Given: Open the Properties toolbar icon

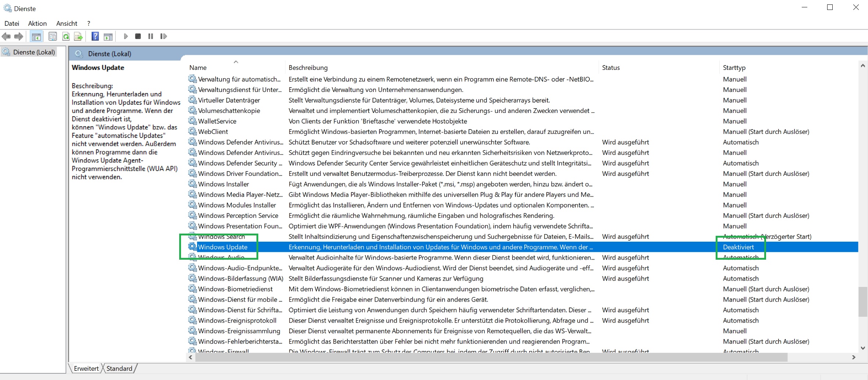Looking at the screenshot, I should (x=53, y=36).
